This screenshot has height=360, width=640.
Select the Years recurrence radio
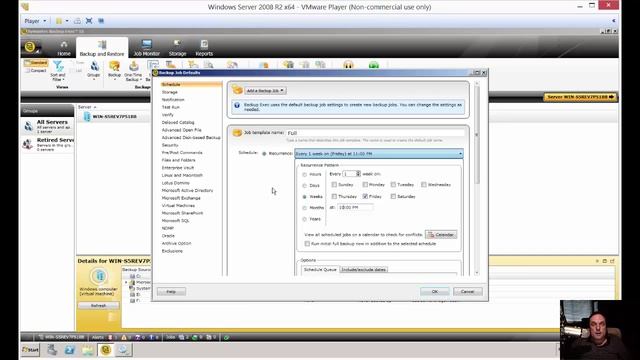pyautogui.click(x=304, y=219)
